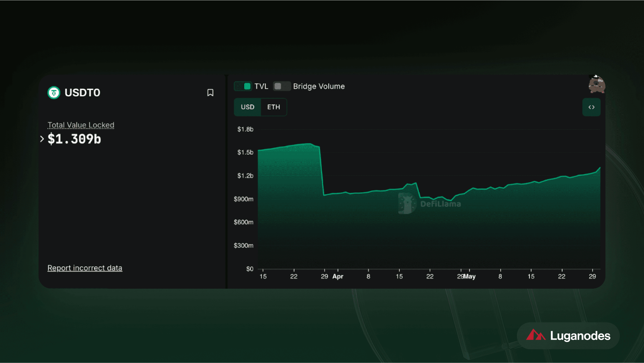The image size is (644, 363).
Task: Enable the Bridge Volume toggle
Action: [x=281, y=86]
